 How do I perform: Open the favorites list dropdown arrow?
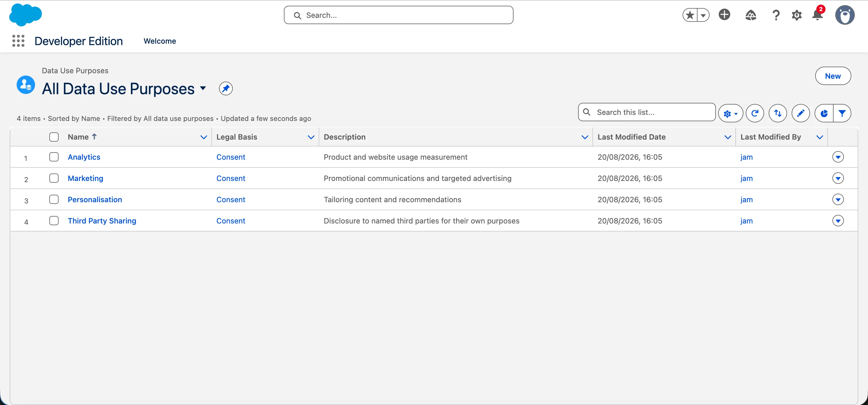[703, 15]
